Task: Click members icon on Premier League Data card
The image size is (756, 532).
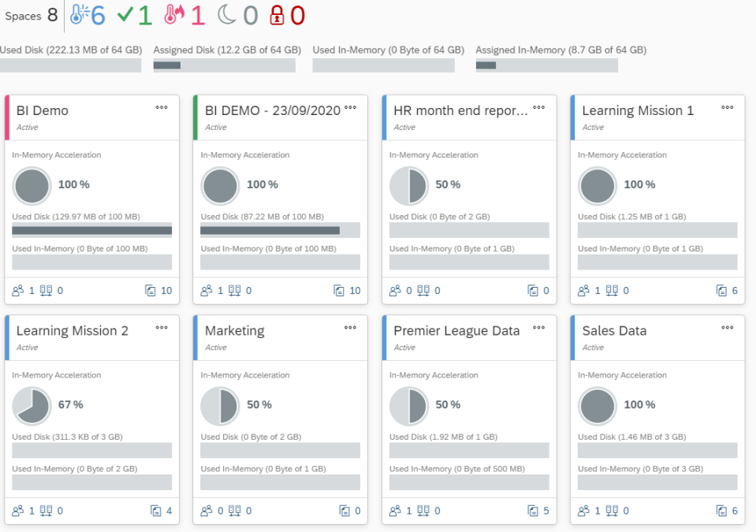Action: point(396,511)
